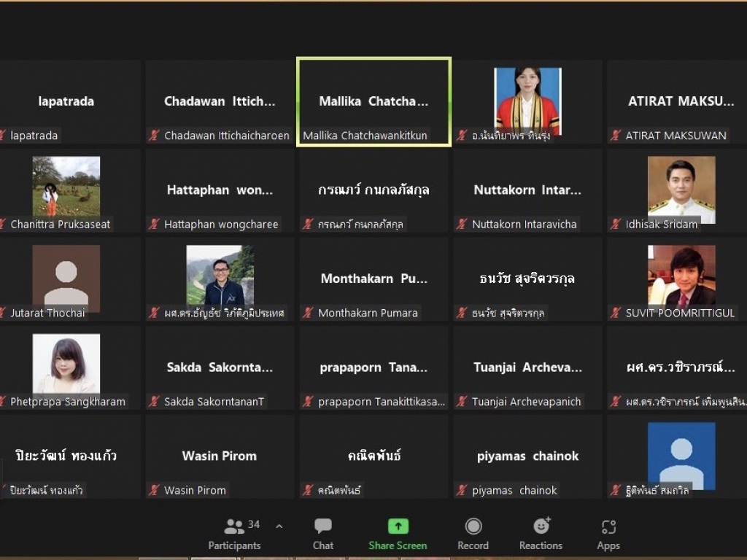The image size is (747, 560).
Task: Open the Participants panel
Action: 233,534
